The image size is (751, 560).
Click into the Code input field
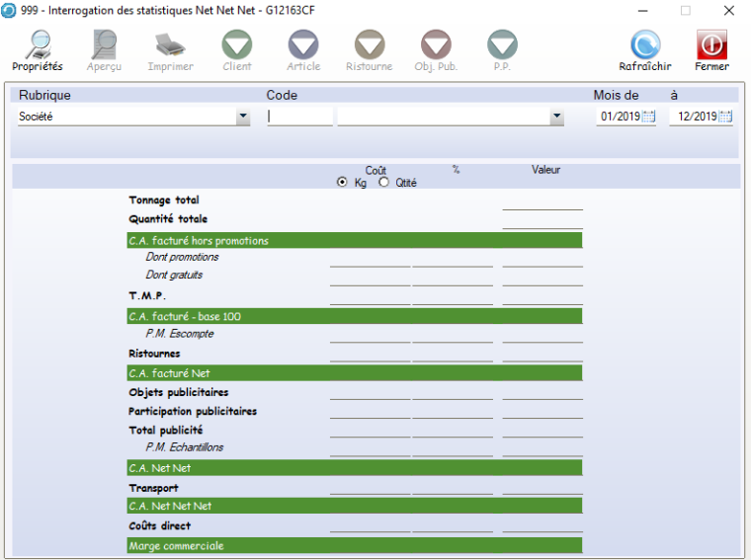click(299, 117)
